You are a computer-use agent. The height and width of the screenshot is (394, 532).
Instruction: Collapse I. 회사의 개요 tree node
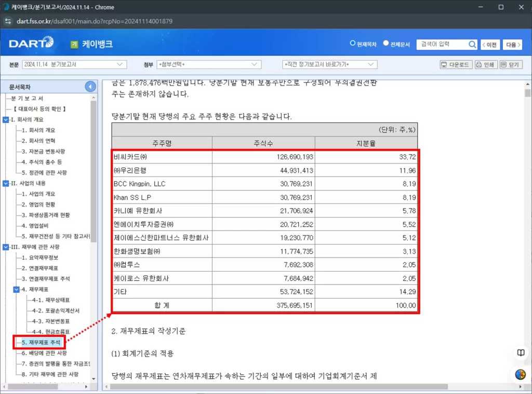point(6,120)
